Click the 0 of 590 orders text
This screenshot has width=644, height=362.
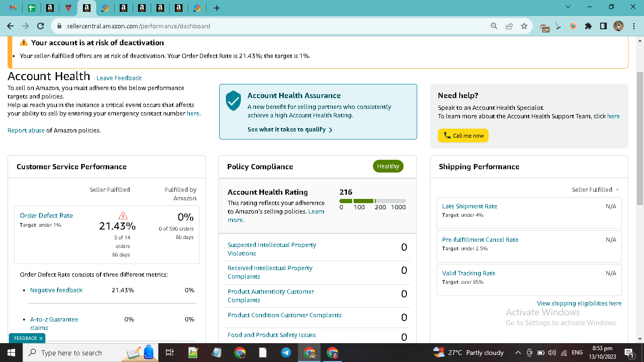pos(176,229)
